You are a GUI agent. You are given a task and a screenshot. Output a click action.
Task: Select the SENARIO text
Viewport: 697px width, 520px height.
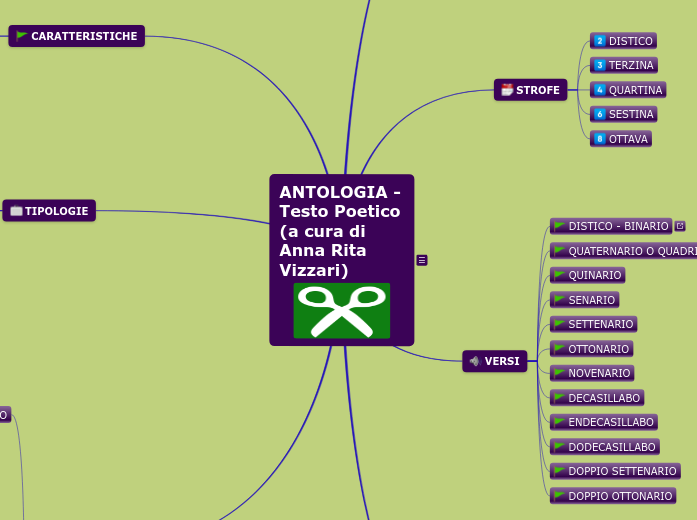(592, 300)
